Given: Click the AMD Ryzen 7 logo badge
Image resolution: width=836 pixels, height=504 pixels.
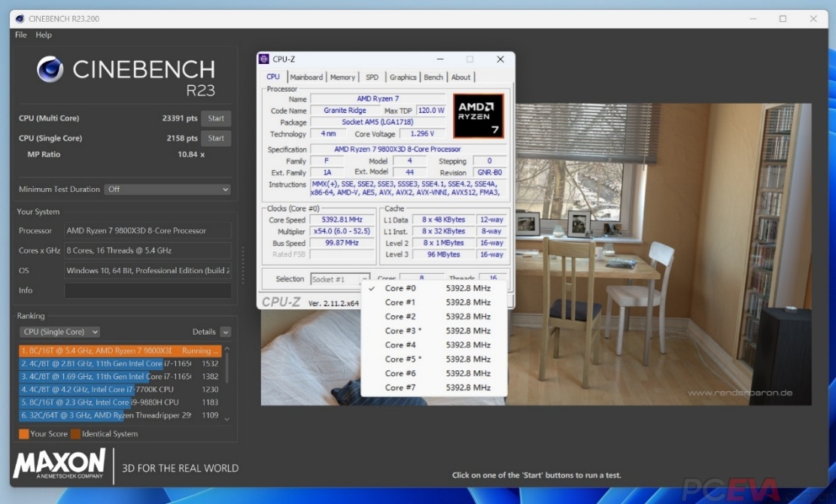Looking at the screenshot, I should click(478, 116).
